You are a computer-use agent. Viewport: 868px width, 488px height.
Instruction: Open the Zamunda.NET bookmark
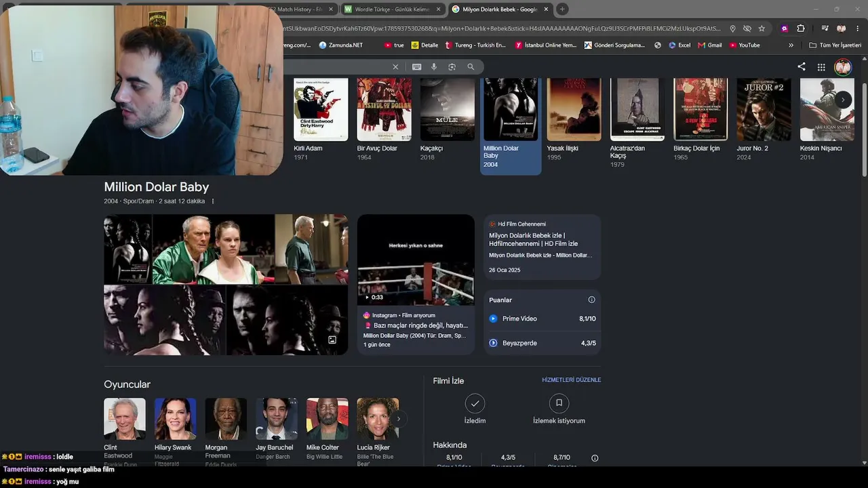pyautogui.click(x=341, y=45)
